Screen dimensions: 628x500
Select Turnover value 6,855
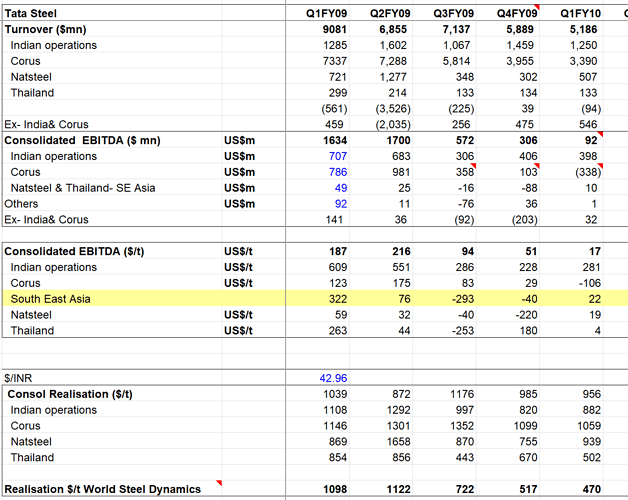click(x=393, y=29)
